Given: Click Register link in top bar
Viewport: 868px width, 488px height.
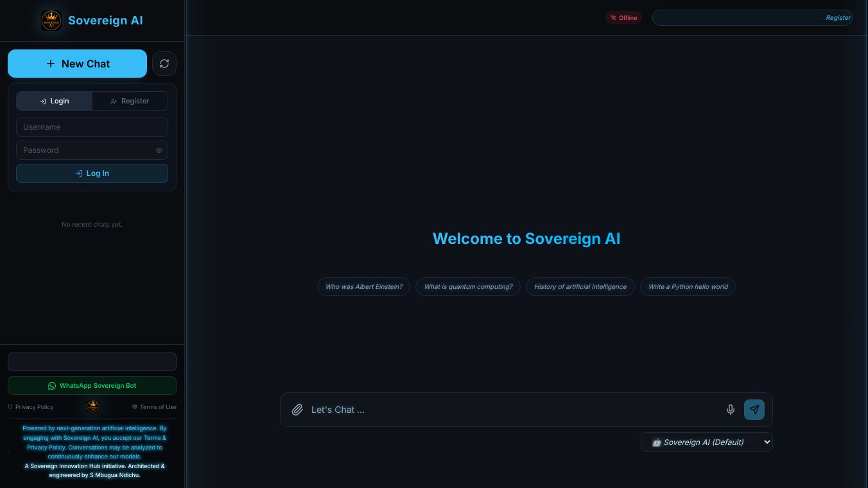Looking at the screenshot, I should click(838, 18).
